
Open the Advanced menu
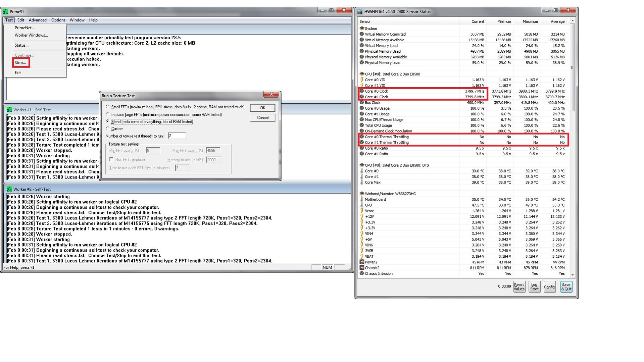pyautogui.click(x=38, y=20)
